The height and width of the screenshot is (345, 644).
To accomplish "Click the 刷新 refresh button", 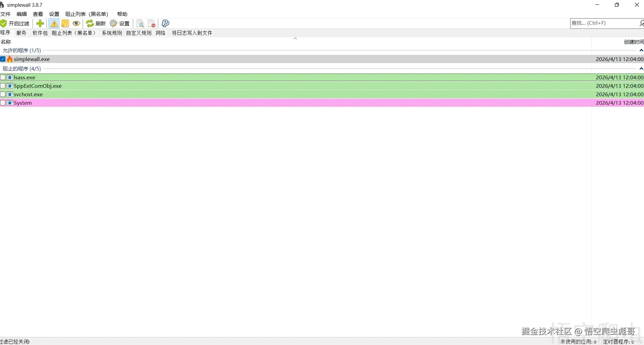I will point(96,23).
